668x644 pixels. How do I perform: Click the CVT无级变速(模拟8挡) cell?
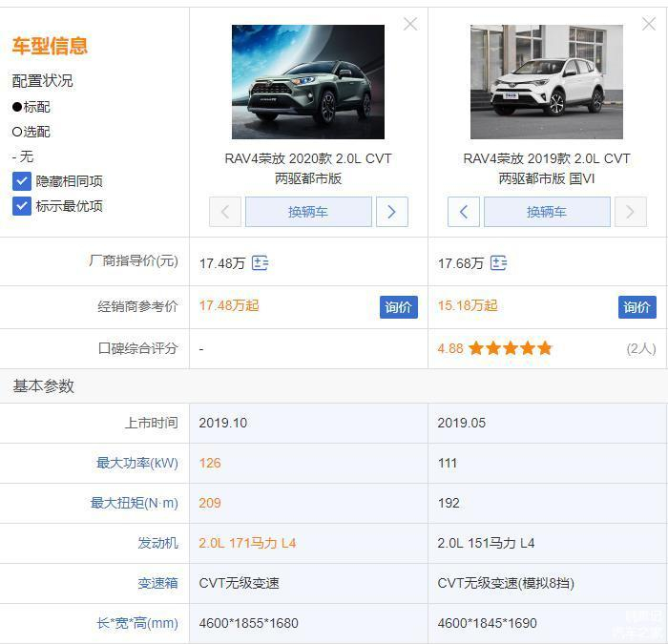547,583
